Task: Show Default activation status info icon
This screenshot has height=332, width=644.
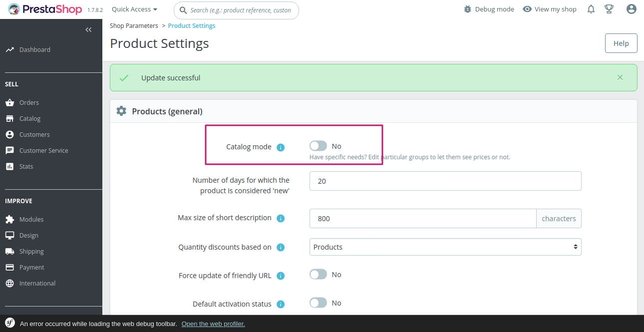Action: [281, 304]
